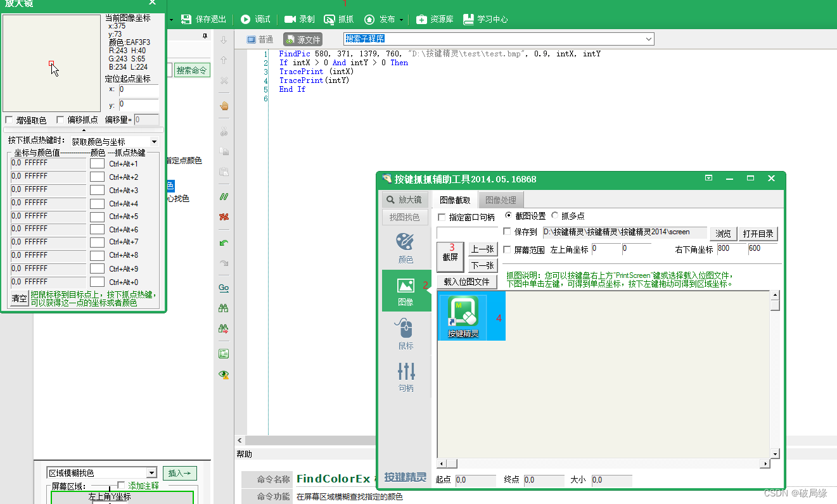The width and height of the screenshot is (837, 504).
Task: Click the color swatch for Ctrl+Alt+0
Action: (x=97, y=282)
